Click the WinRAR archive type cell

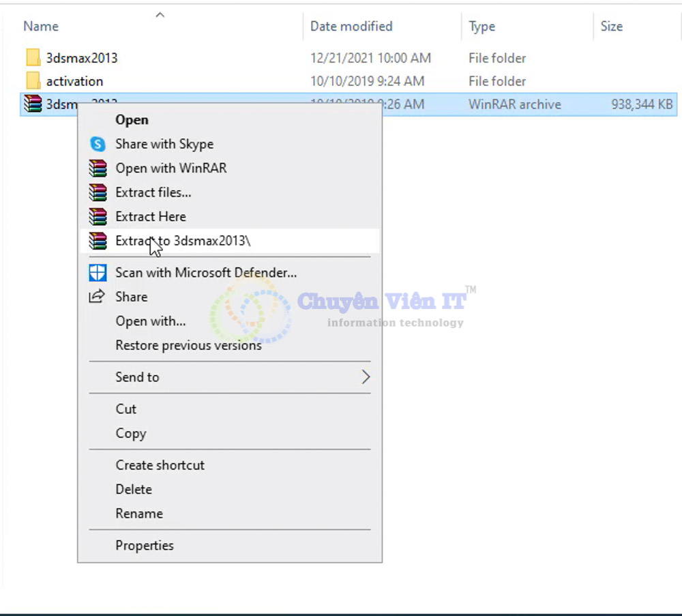514,104
